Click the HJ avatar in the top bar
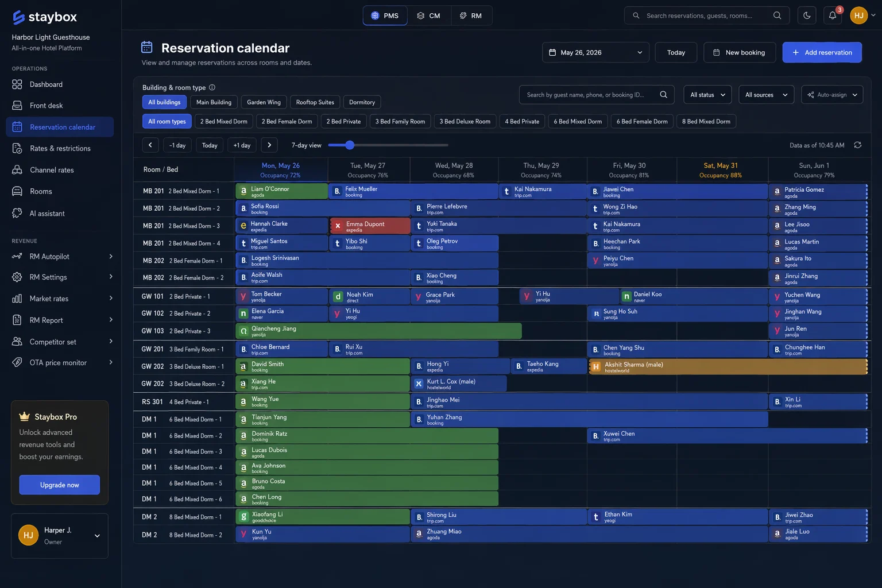This screenshot has width=882, height=588. click(x=859, y=16)
